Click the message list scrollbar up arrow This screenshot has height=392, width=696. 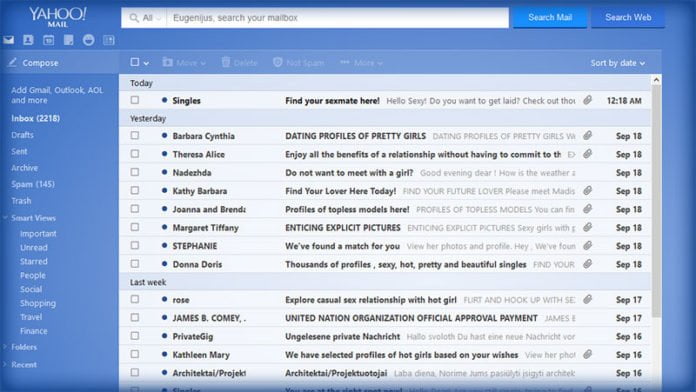click(656, 80)
